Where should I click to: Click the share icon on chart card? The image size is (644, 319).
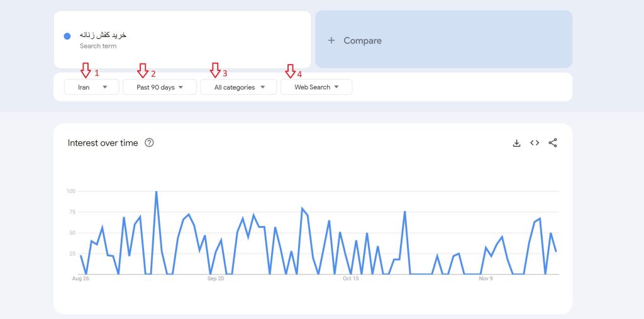coord(553,143)
